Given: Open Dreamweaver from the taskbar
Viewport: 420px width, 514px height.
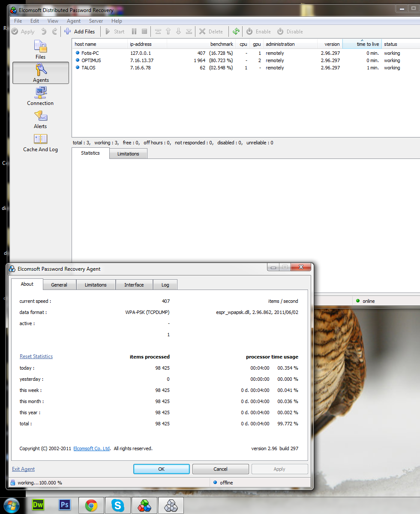Looking at the screenshot, I should tap(39, 505).
